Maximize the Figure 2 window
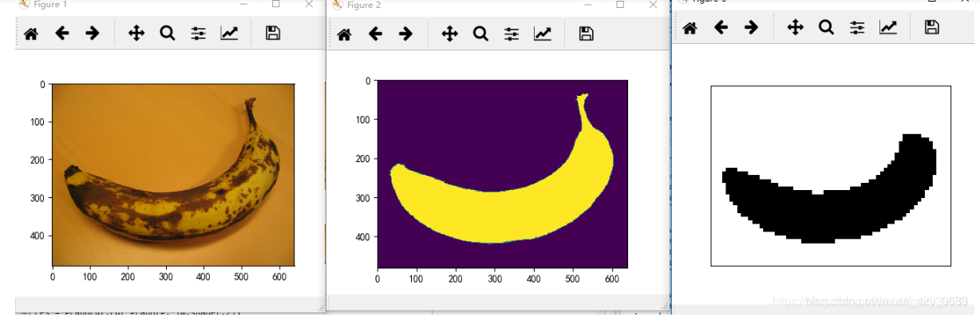The image size is (980, 325). 620,4
